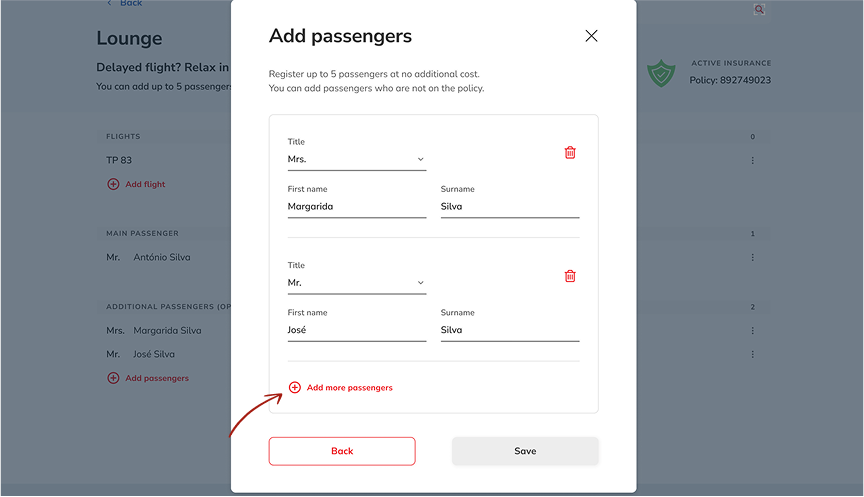
Task: Edit the Margarida first name field
Action: (356, 207)
